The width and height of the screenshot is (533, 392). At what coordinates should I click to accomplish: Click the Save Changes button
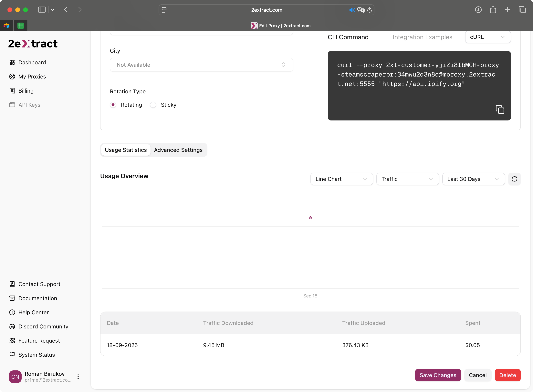click(x=438, y=375)
